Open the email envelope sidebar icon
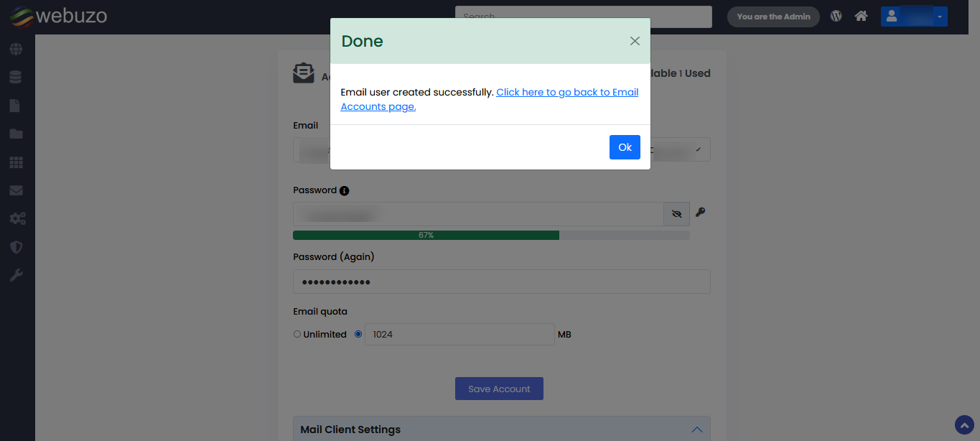This screenshot has height=441, width=980. pyautogui.click(x=16, y=190)
